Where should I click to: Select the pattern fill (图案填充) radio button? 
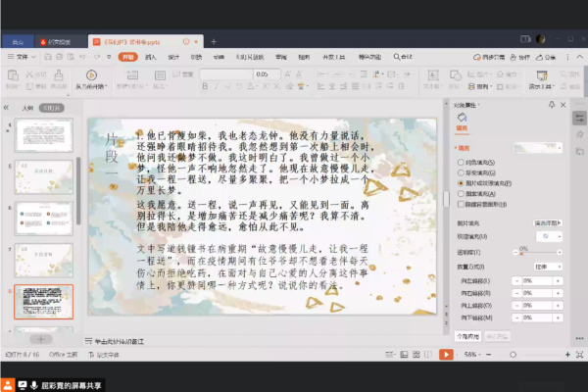point(461,194)
